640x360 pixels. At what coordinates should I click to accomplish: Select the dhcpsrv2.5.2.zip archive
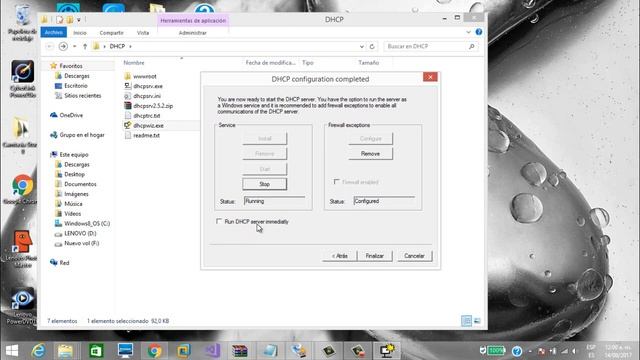click(153, 106)
